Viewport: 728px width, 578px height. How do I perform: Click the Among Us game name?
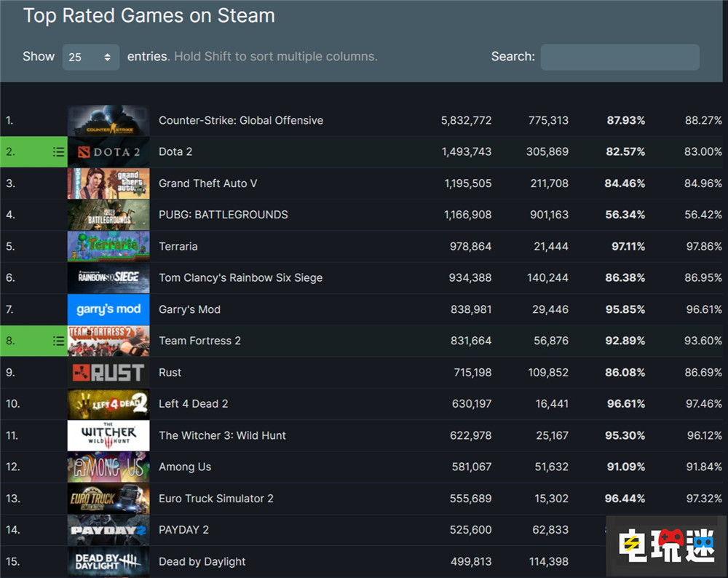pos(184,467)
